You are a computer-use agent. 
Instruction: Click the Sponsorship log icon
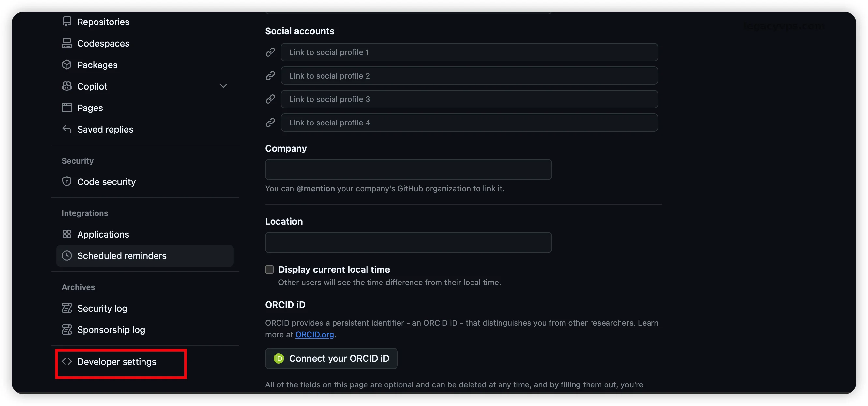67,329
